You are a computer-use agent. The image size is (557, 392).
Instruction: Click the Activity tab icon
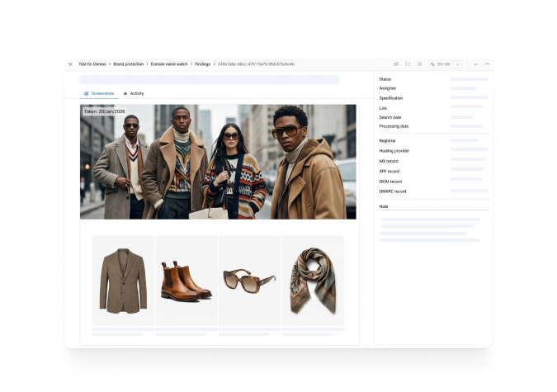tap(125, 93)
